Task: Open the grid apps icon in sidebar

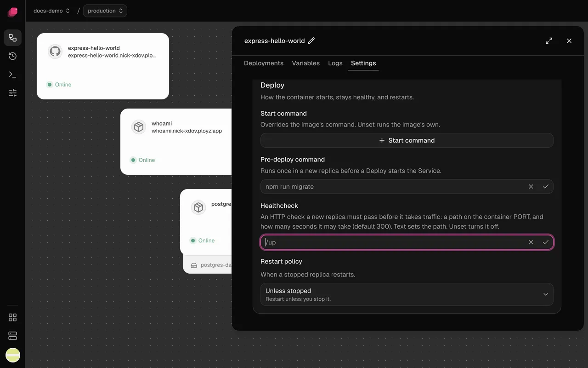Action: click(12, 317)
